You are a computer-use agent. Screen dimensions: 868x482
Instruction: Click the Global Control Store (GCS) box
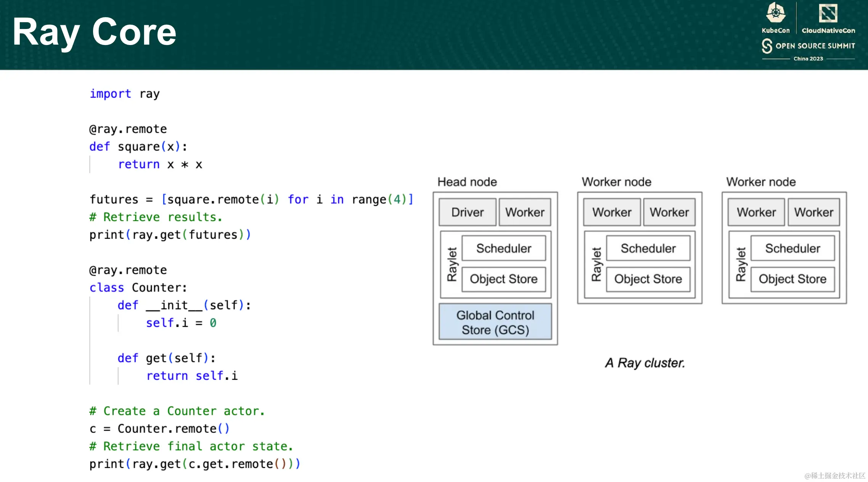(495, 322)
